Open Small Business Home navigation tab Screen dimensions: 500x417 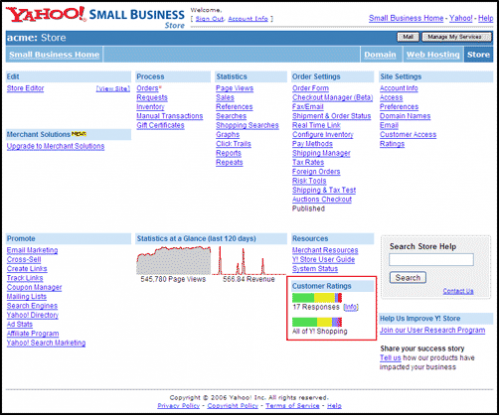(x=54, y=55)
